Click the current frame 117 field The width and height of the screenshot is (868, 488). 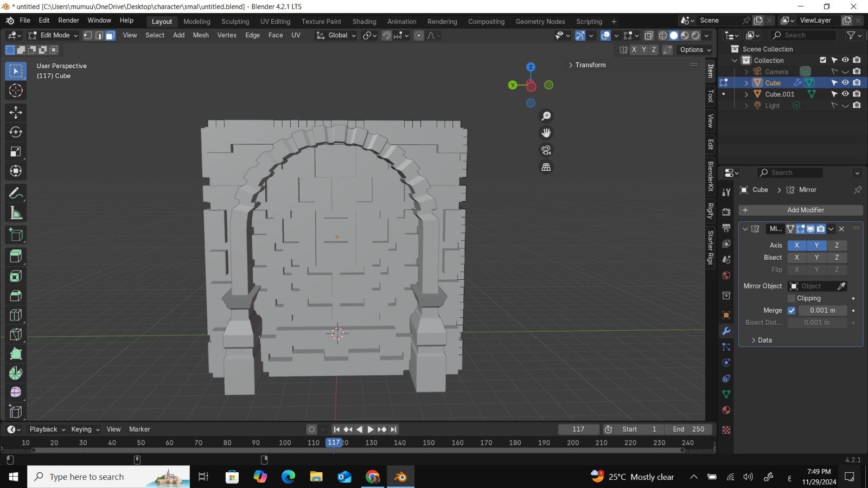578,429
